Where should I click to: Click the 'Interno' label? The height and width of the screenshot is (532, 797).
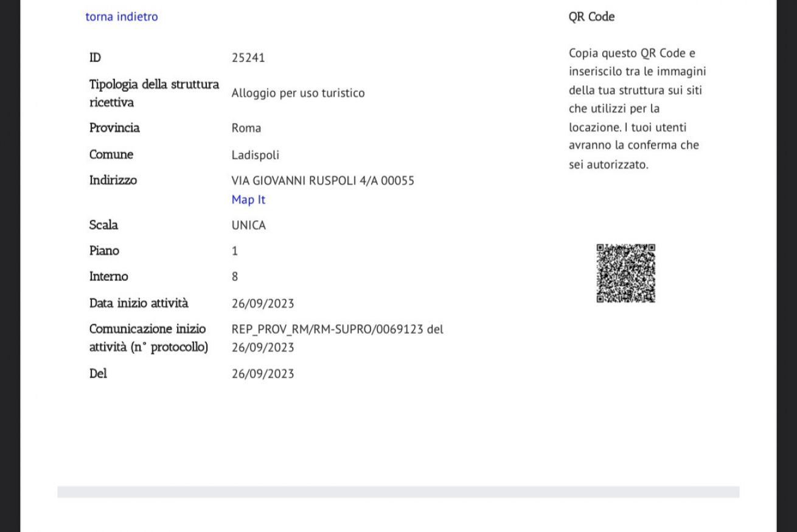tap(109, 277)
